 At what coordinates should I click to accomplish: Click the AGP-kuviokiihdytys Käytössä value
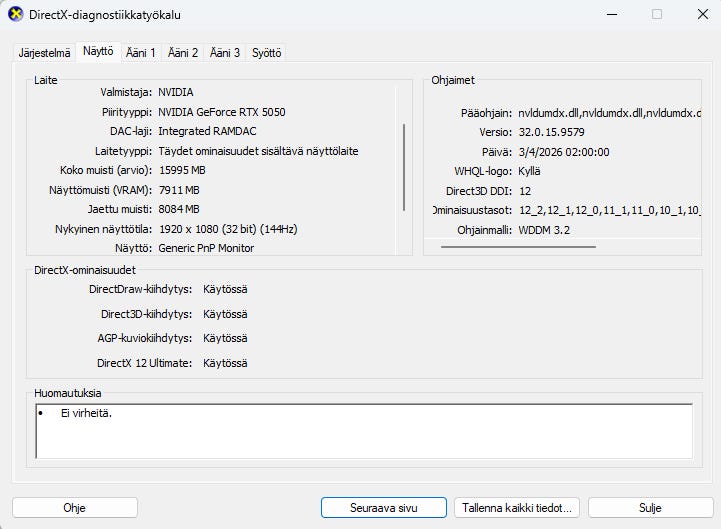[x=225, y=339]
